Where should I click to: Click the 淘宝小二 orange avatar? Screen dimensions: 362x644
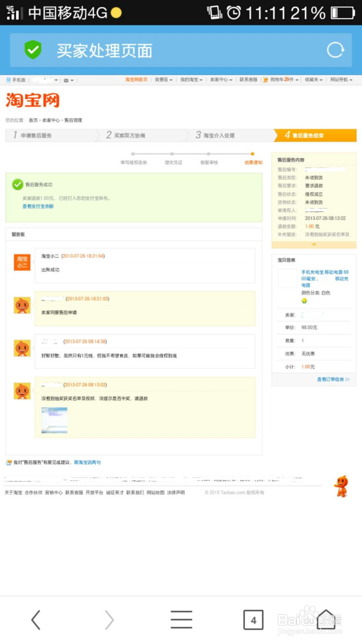22,262
